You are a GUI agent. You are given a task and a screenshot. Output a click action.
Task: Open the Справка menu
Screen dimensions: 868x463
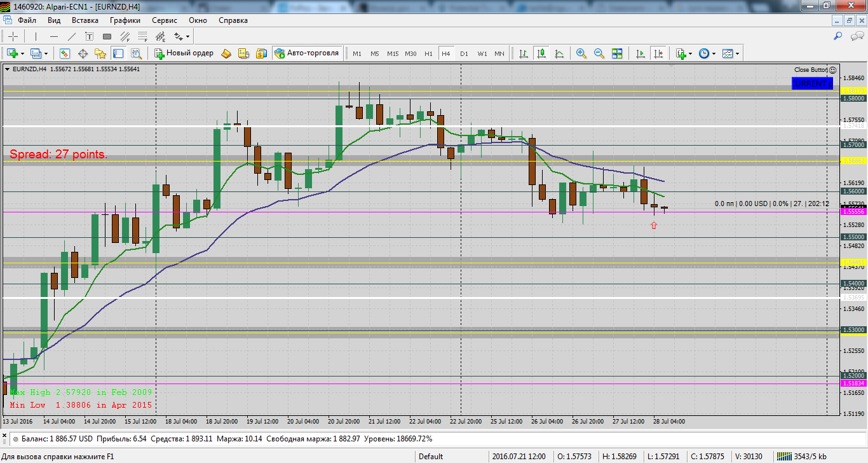[x=233, y=20]
